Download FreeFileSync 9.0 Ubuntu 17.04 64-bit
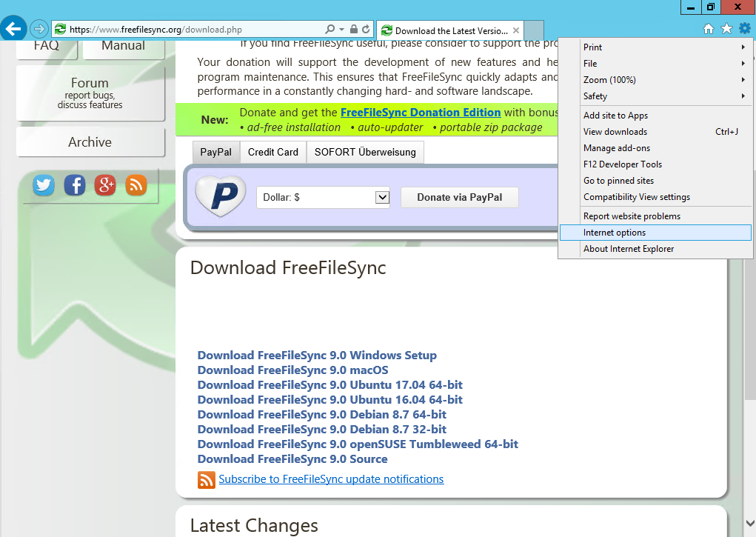 tap(330, 385)
